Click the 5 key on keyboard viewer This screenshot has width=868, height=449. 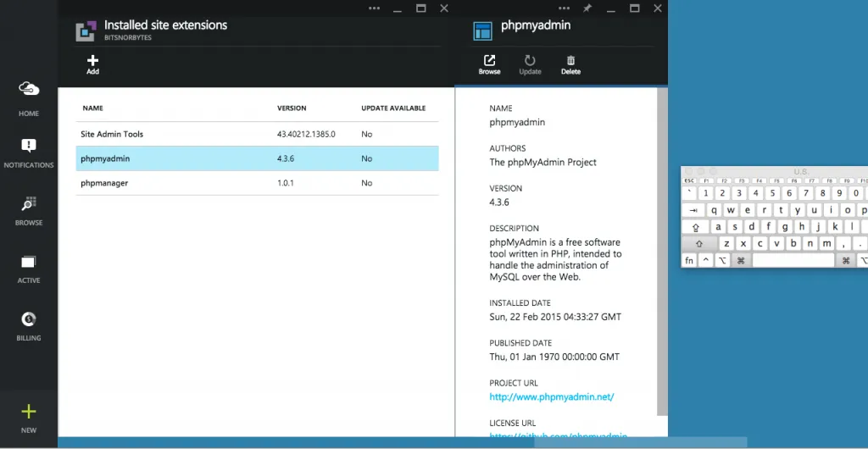pos(773,193)
